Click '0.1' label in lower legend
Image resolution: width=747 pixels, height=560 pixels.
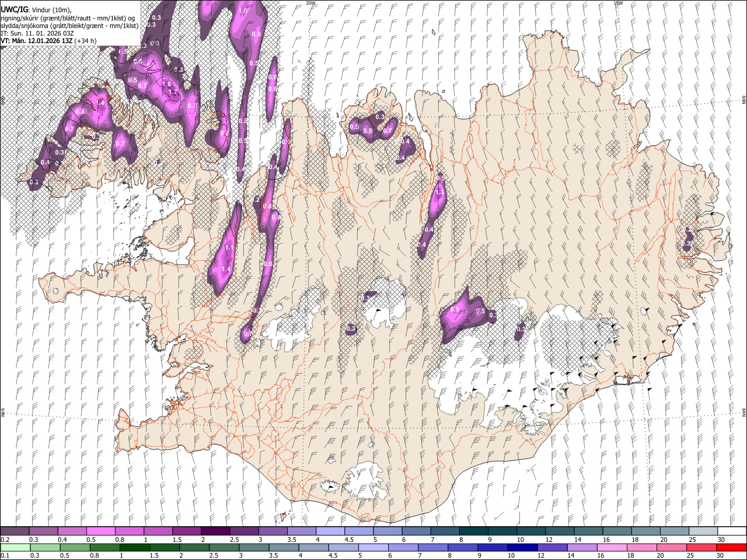(5, 555)
